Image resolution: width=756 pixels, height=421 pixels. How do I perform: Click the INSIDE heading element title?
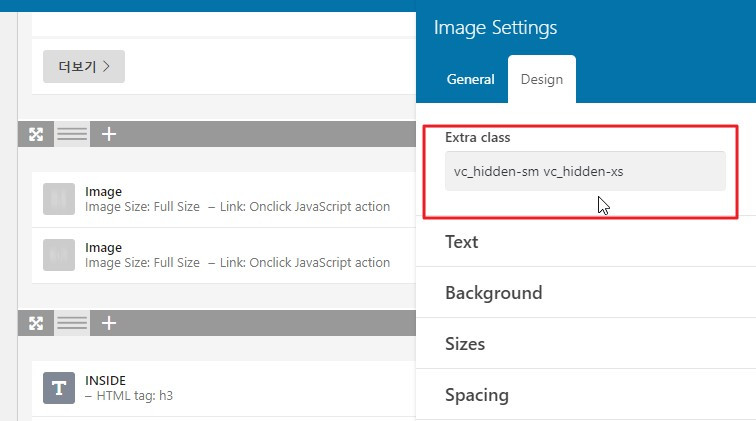tap(108, 380)
